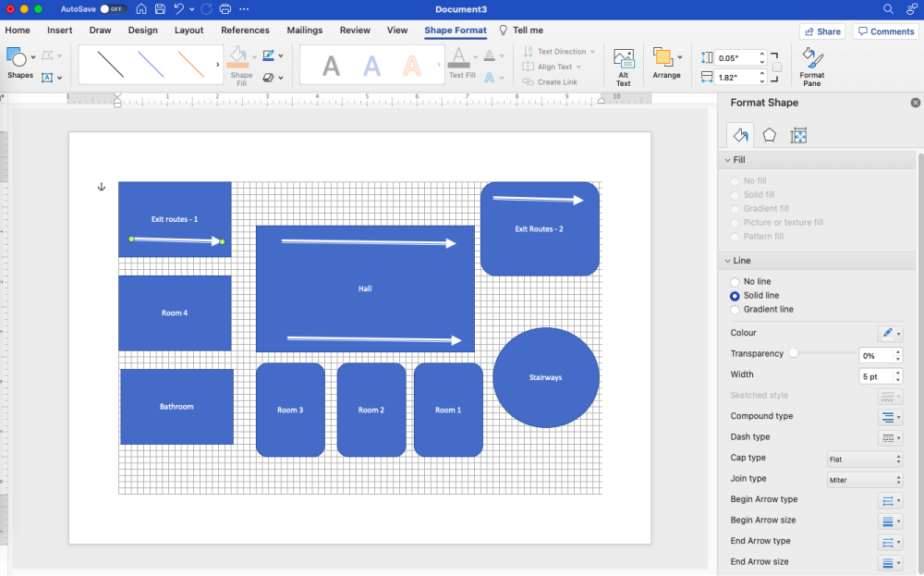This screenshot has width=924, height=576.
Task: Click the Share button
Action: [821, 30]
